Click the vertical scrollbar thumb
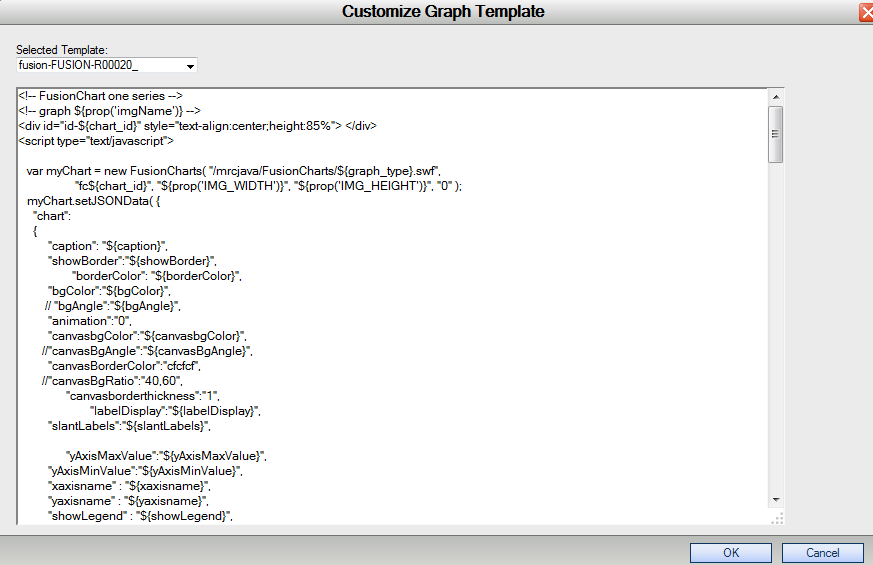Image resolution: width=873 pixels, height=565 pixels. (776, 134)
